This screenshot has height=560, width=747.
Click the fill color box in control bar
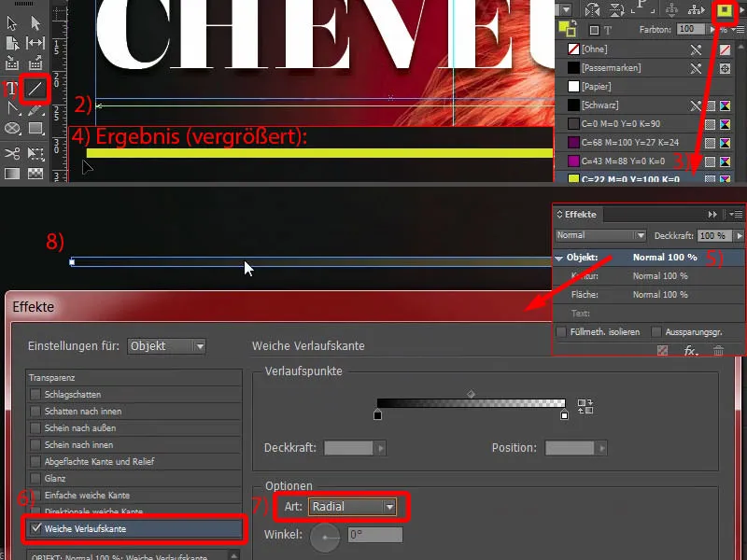click(725, 10)
